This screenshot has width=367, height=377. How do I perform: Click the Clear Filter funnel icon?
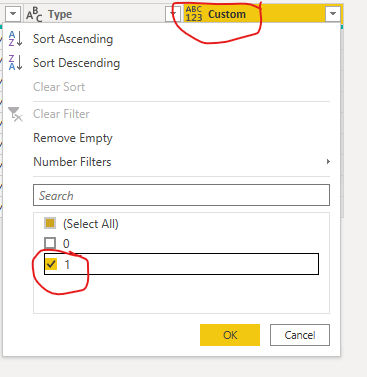pos(15,114)
